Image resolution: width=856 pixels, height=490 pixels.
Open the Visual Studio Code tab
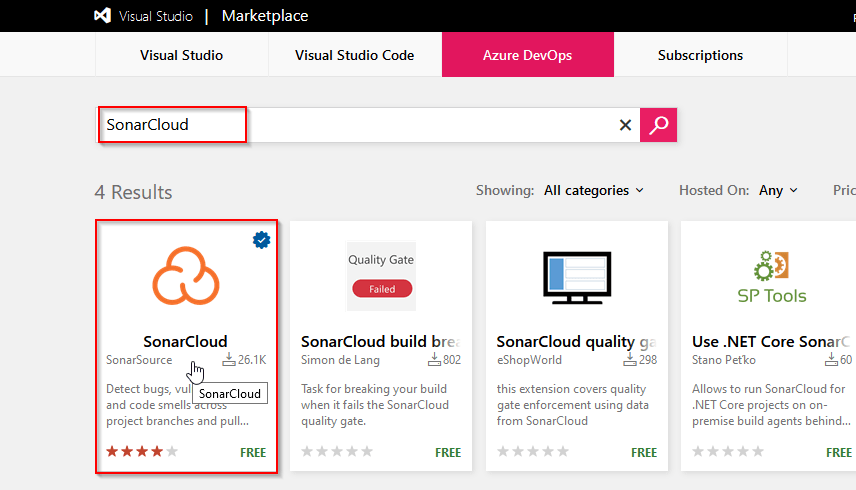pos(354,55)
